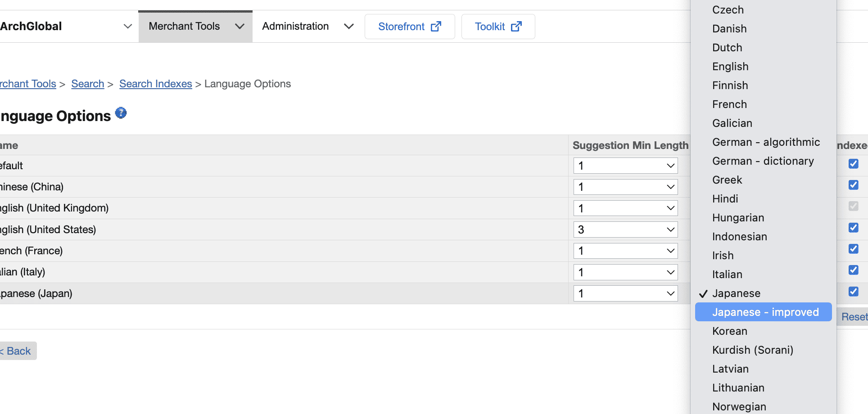Toggle indexed checkbox for Default row

(853, 164)
